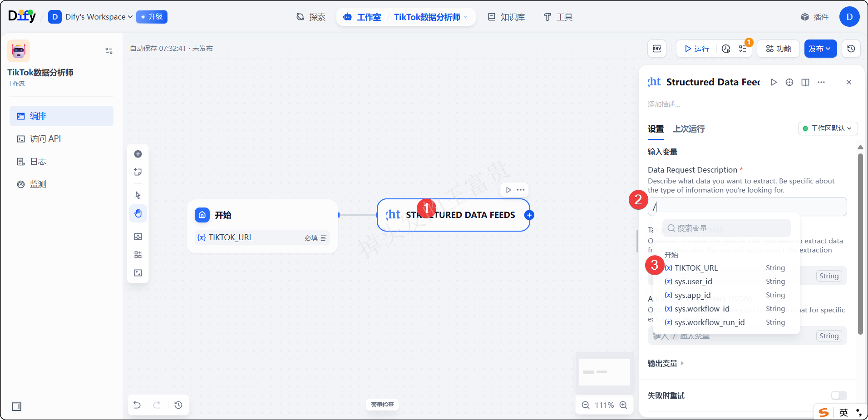This screenshot has height=420, width=868.
Task: Undo the last canvas action
Action: tap(137, 405)
